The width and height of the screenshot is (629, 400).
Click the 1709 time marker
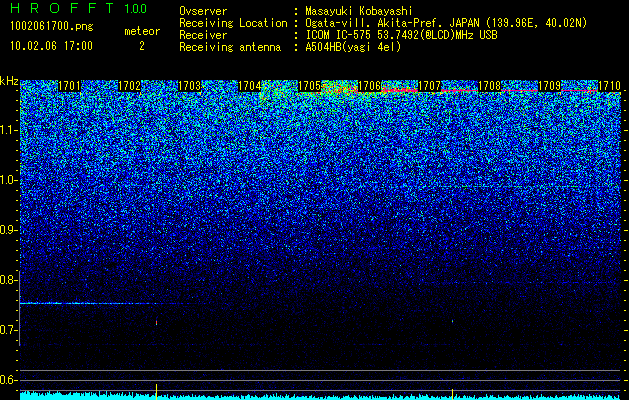coord(550,86)
